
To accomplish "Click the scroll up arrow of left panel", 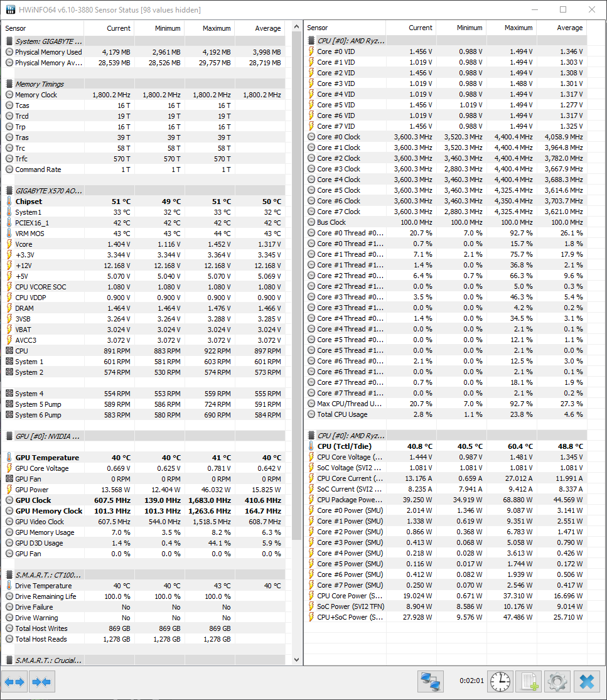I will (x=297, y=27).
